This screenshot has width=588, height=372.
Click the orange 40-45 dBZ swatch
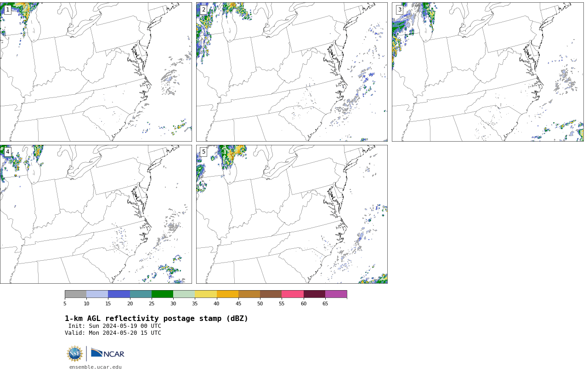click(227, 294)
